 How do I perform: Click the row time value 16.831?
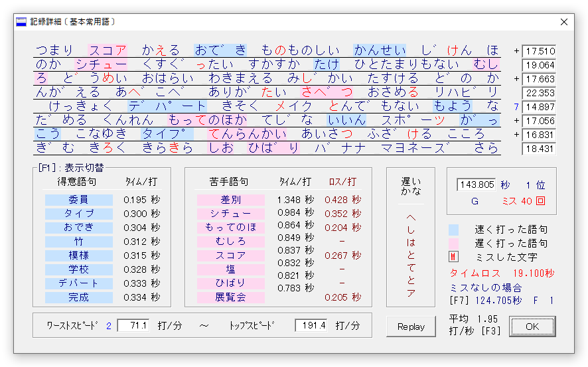click(x=539, y=135)
